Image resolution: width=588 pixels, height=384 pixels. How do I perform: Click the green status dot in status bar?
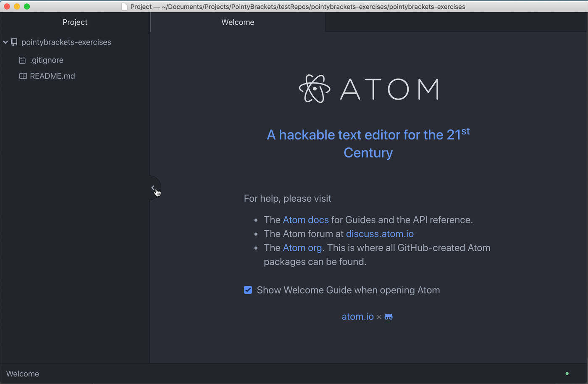[567, 373]
